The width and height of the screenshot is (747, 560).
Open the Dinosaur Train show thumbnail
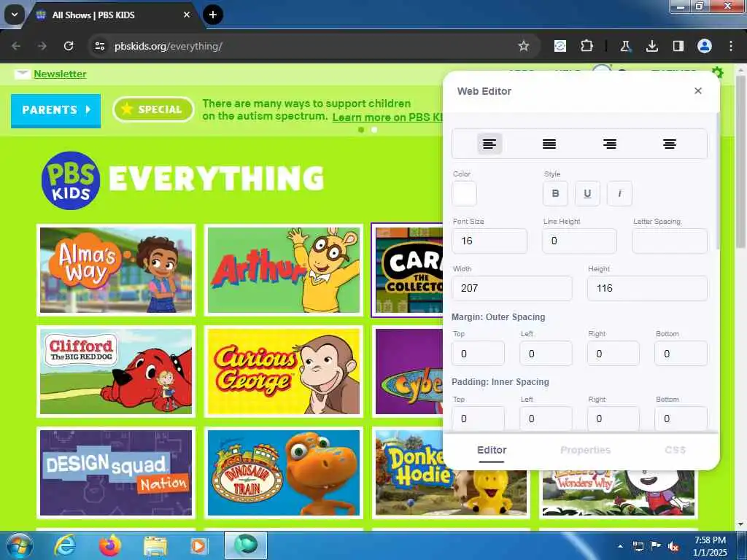coord(284,472)
